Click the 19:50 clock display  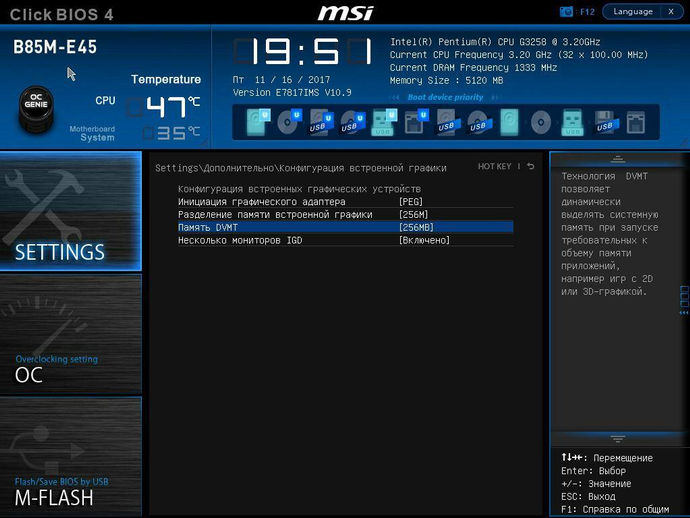point(303,52)
